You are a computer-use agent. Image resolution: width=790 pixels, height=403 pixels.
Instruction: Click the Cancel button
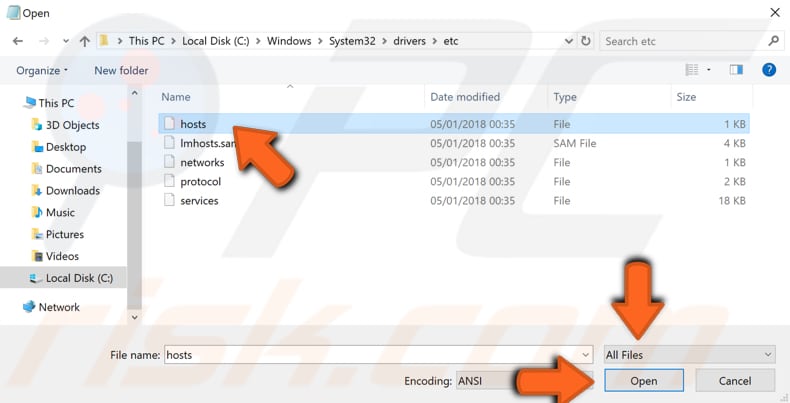pyautogui.click(x=735, y=381)
